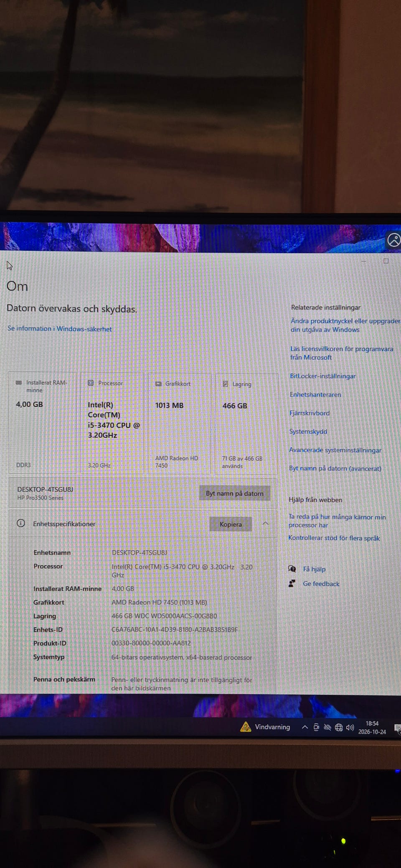The height and width of the screenshot is (868, 401).
Task: Click the HP Pro3500 Series text
Action: (x=41, y=497)
